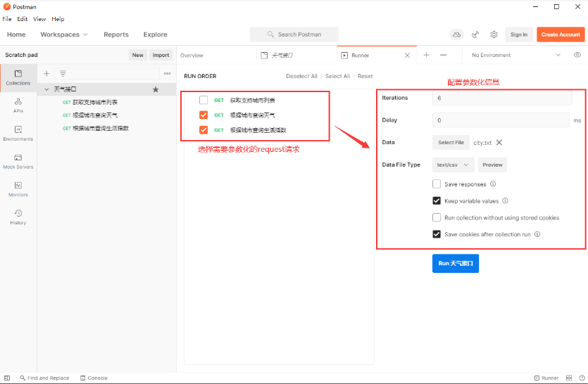Open the No Environment dropdown
Screen dimensions: 588x384
pyautogui.click(x=516, y=55)
